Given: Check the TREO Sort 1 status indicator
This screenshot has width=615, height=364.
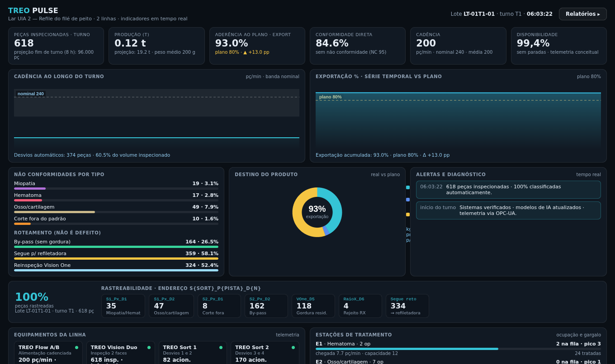Looking at the screenshot, I should pyautogui.click(x=221, y=348).
